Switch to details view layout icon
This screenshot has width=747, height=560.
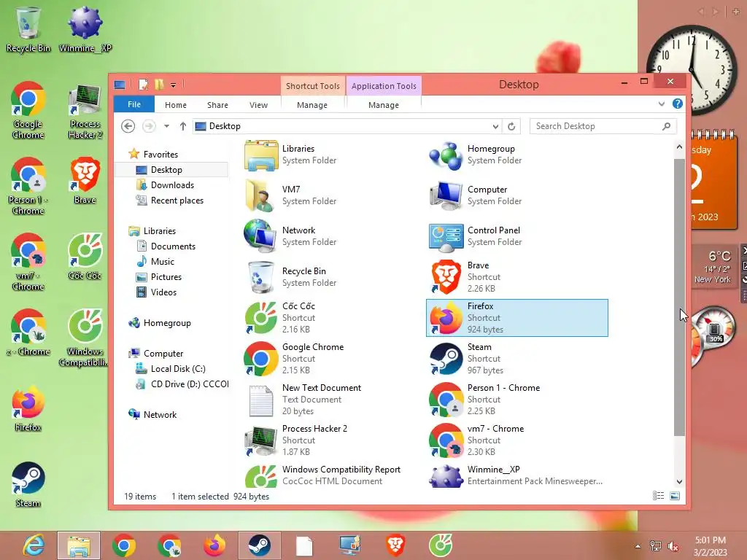tap(659, 496)
